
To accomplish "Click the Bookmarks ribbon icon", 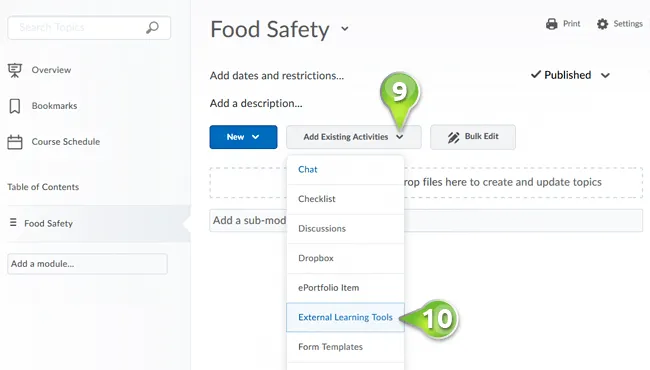I will (x=15, y=106).
